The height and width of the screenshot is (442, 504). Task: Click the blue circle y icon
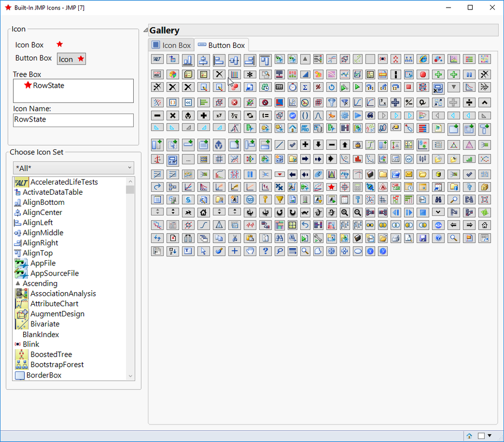coord(382,251)
